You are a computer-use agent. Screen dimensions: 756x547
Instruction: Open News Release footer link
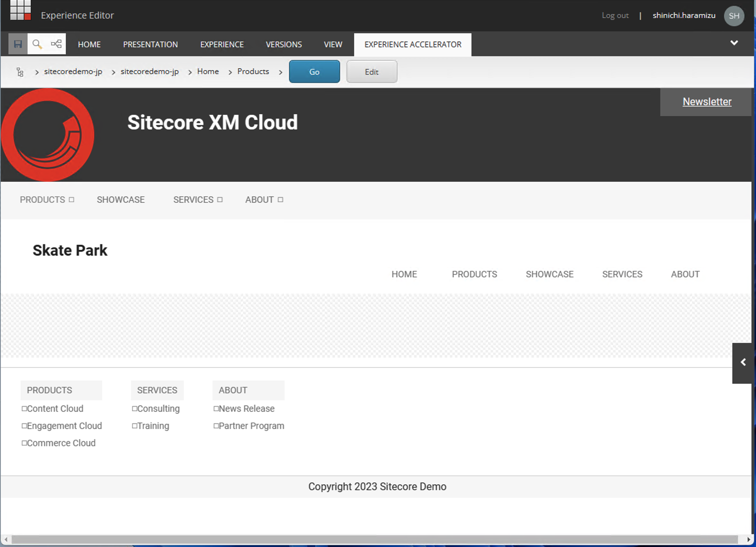click(x=246, y=409)
